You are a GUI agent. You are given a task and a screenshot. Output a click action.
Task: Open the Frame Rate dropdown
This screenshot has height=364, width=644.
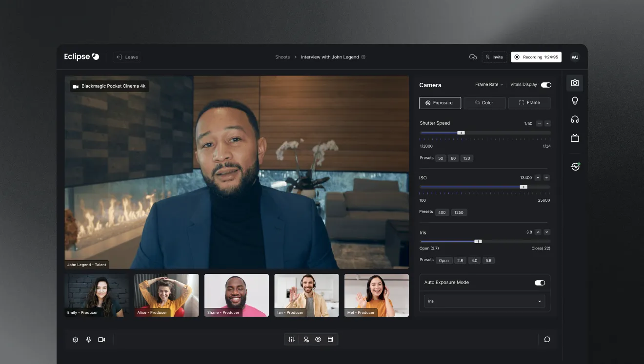point(488,84)
